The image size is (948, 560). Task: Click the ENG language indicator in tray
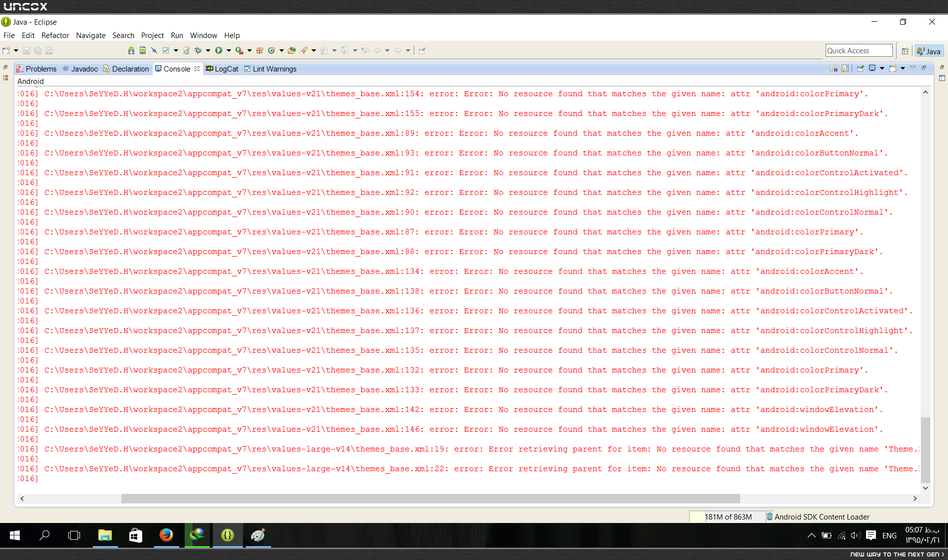pos(889,536)
